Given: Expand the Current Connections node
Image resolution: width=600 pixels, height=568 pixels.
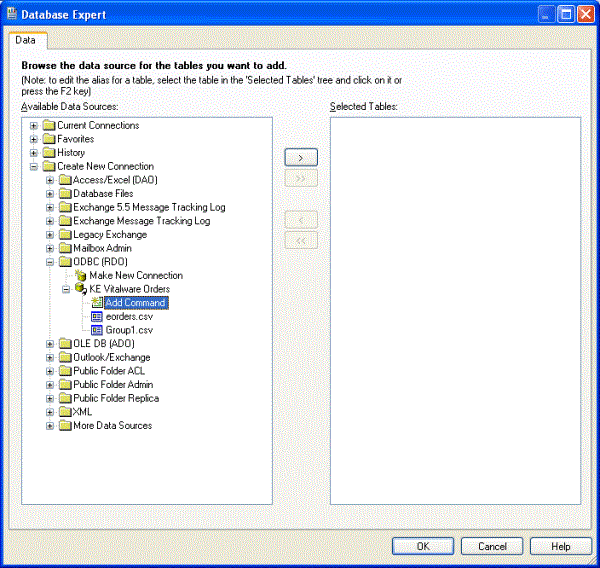Looking at the screenshot, I should pos(34,126).
